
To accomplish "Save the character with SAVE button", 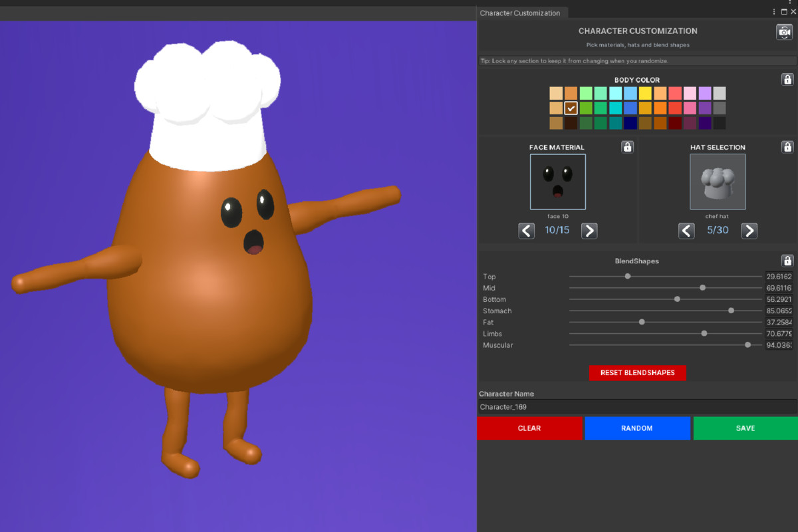I will click(744, 428).
